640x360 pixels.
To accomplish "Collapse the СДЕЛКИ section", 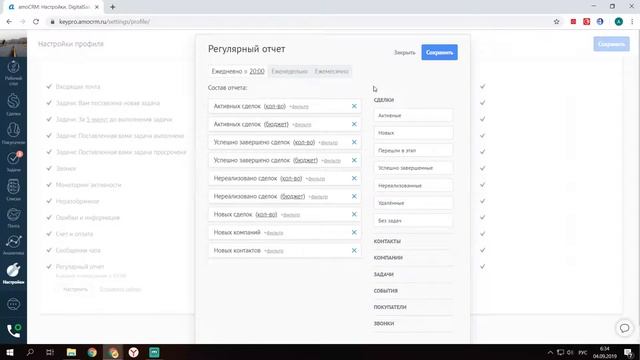I will [x=384, y=100].
